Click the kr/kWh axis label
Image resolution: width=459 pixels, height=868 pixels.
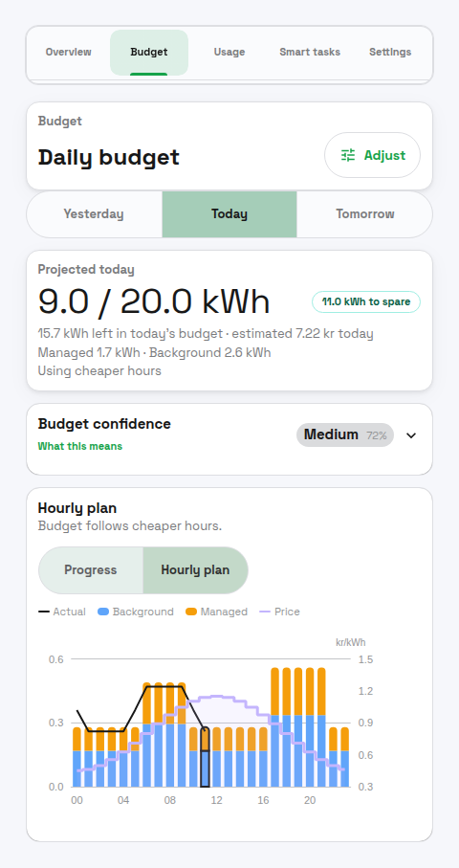point(351,643)
